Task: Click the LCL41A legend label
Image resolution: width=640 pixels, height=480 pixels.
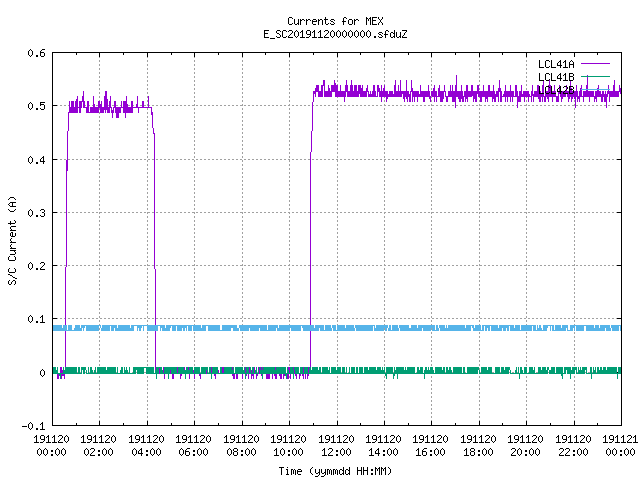Action: [556, 64]
